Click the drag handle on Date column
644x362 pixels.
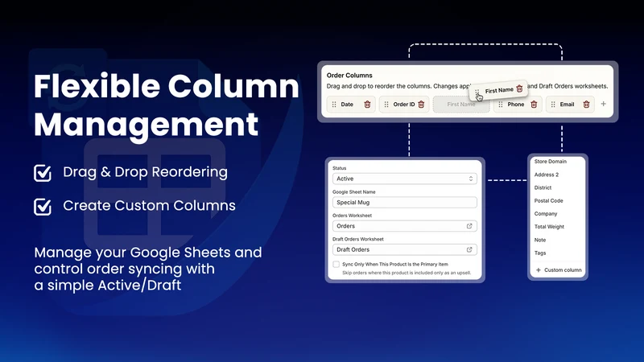(334, 105)
